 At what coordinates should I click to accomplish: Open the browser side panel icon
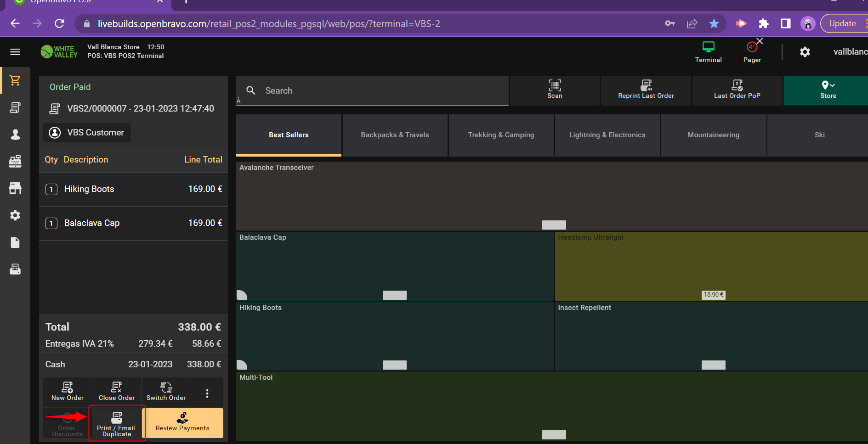pos(786,23)
